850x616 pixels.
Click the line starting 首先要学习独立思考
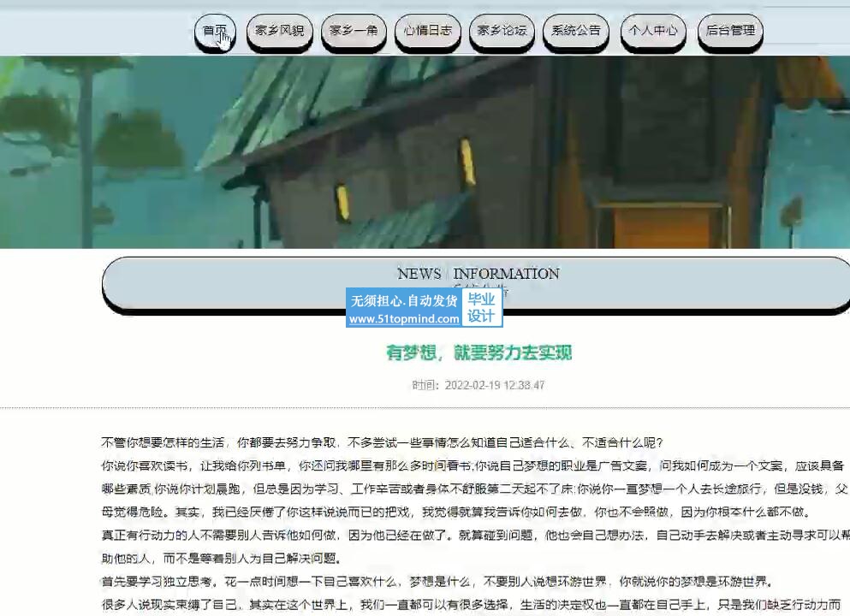(x=437, y=582)
